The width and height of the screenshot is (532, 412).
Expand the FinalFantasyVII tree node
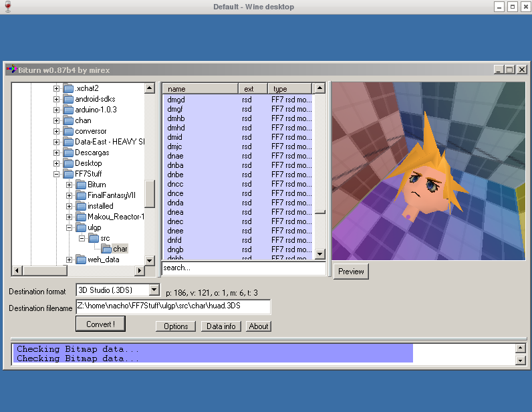[x=70, y=195]
